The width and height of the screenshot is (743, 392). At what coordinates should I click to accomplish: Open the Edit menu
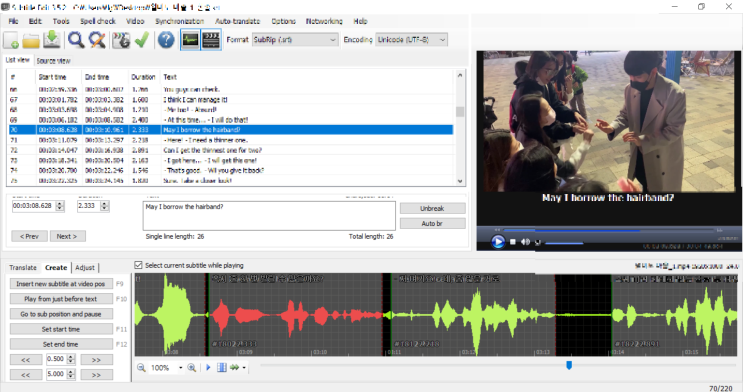pyautogui.click(x=35, y=21)
